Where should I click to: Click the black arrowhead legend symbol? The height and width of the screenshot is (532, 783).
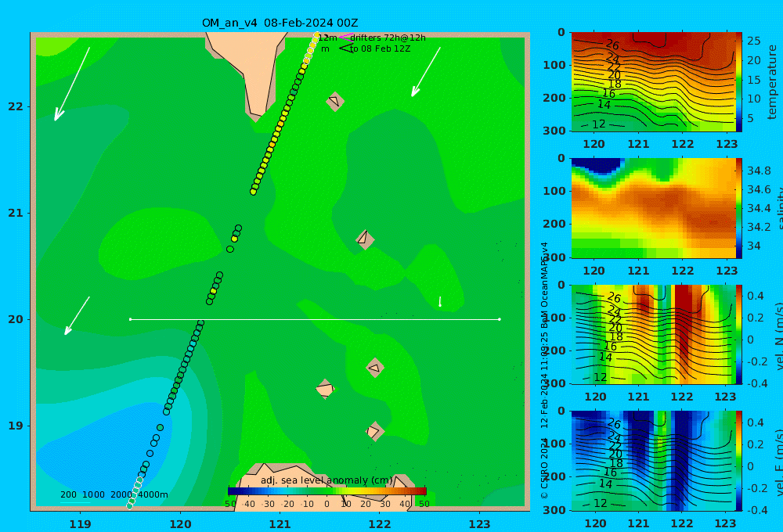[346, 48]
